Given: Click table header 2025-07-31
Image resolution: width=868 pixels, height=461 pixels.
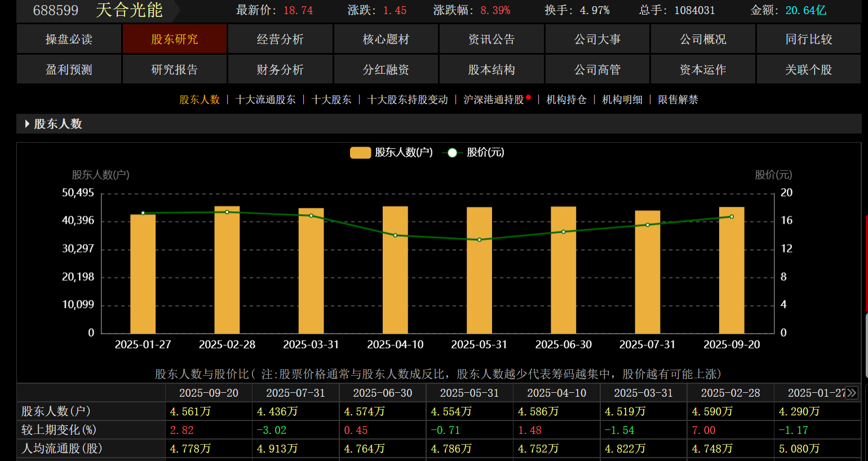Looking at the screenshot, I should pos(295,393).
